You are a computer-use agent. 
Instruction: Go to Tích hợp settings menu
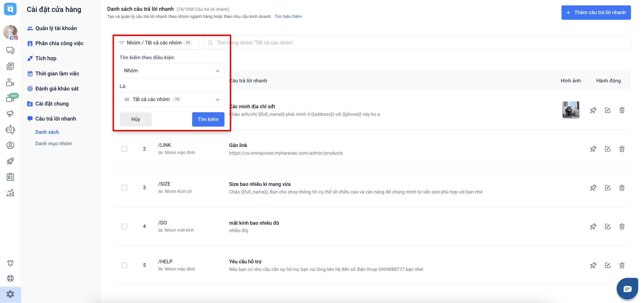(46, 58)
